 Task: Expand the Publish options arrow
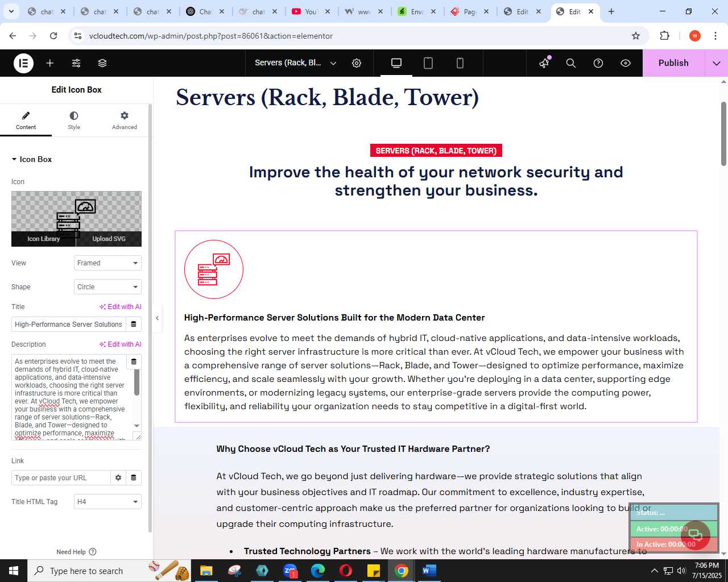(717, 63)
